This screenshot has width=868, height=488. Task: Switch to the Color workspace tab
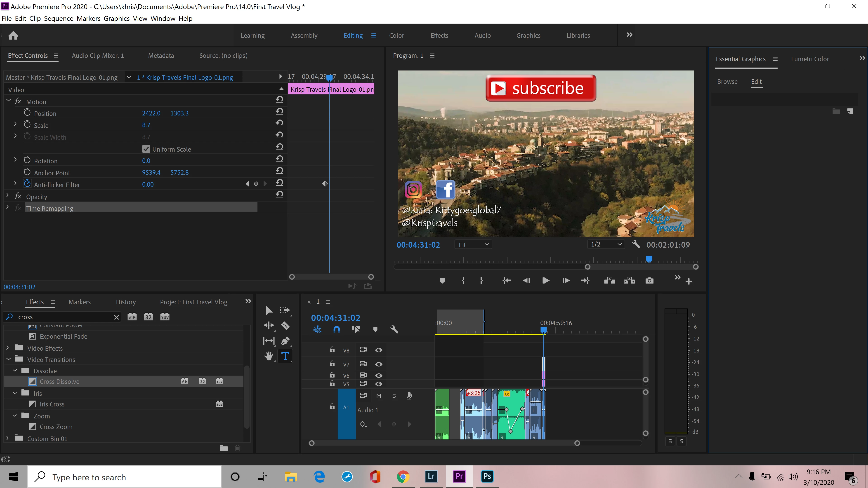[396, 35]
